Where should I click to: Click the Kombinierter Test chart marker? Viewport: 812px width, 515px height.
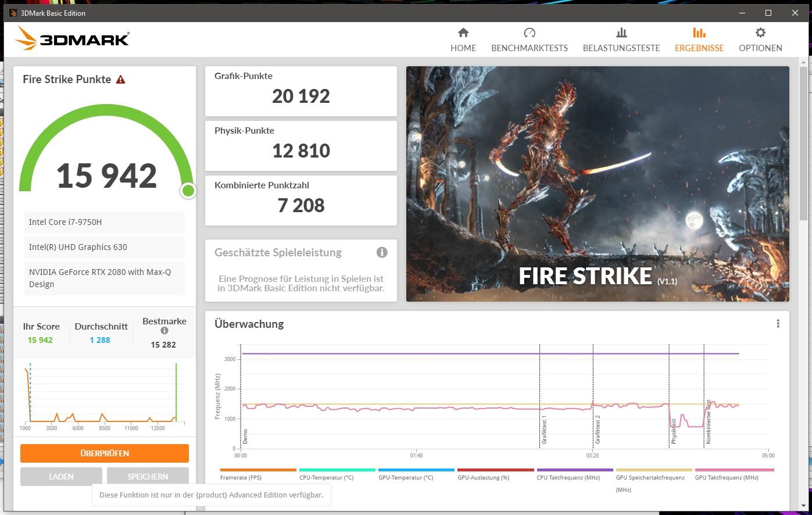709,422
